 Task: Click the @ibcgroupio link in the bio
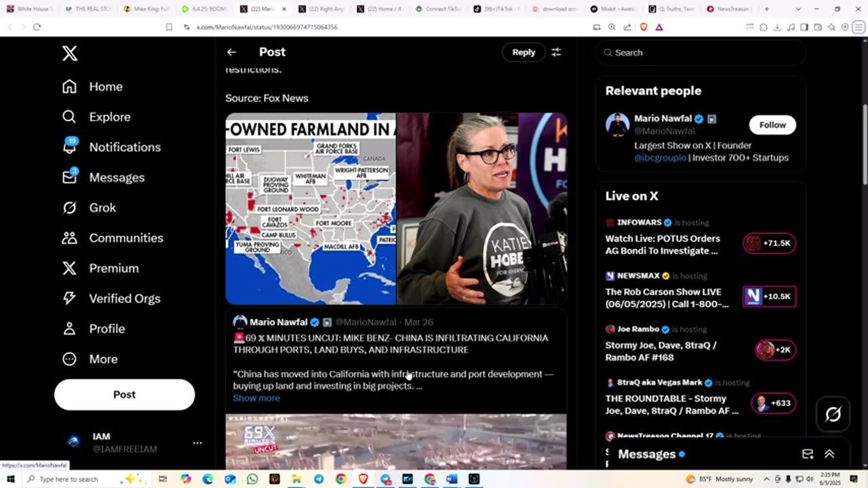click(660, 157)
